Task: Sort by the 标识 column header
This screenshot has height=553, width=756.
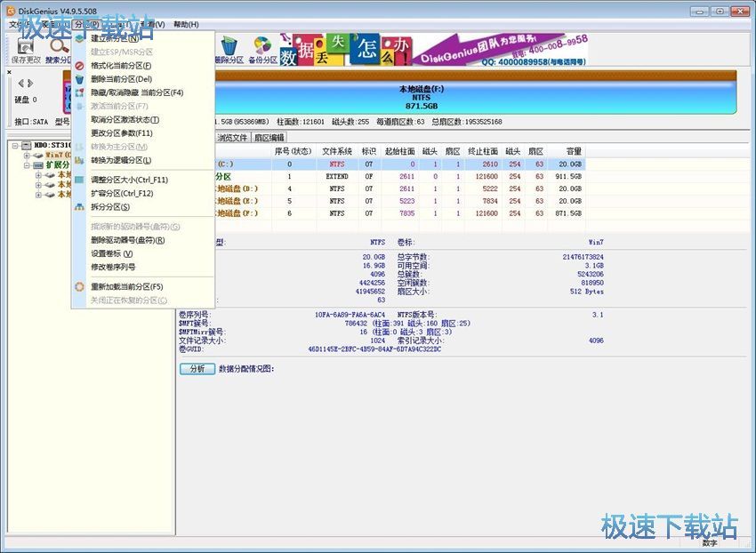Action: click(369, 151)
